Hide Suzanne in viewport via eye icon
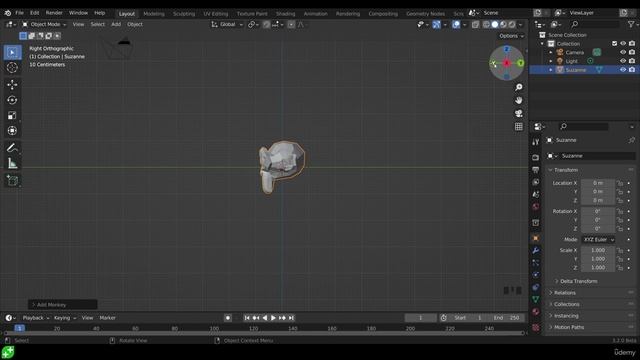Image resolution: width=640 pixels, height=360 pixels. [x=623, y=70]
